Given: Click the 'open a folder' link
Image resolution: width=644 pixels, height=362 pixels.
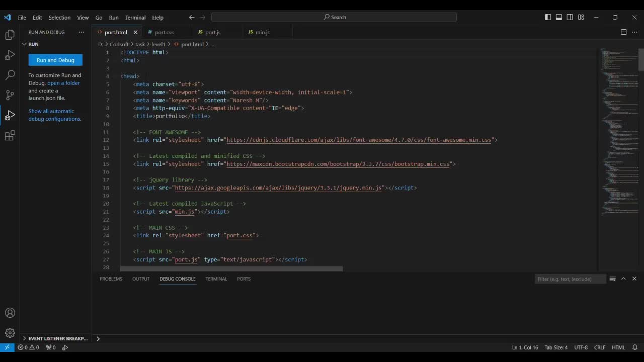Looking at the screenshot, I should [x=63, y=83].
